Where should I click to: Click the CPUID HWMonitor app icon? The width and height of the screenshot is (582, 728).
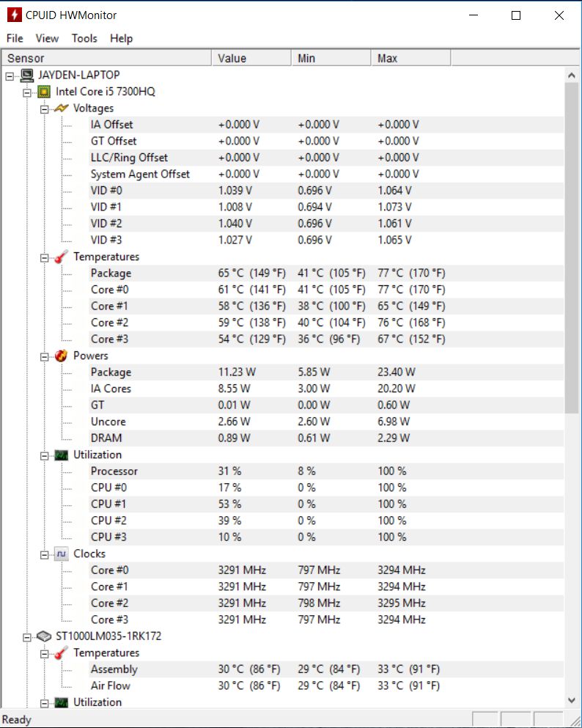coord(14,15)
